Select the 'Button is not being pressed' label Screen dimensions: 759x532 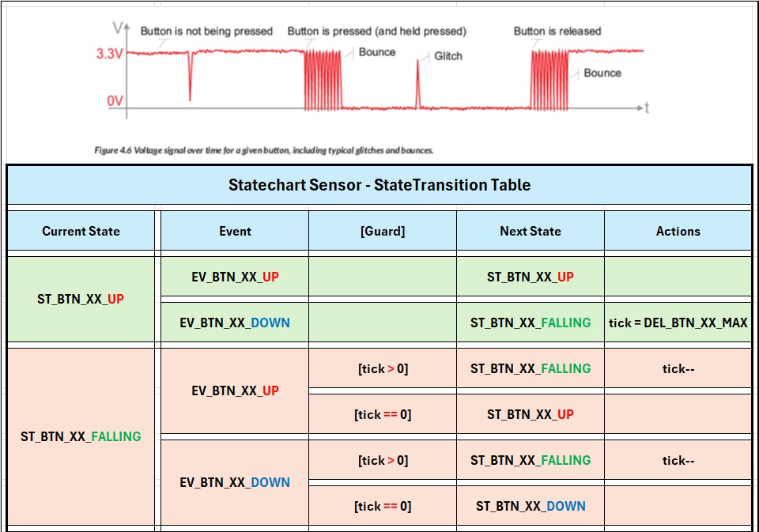pyautogui.click(x=206, y=32)
